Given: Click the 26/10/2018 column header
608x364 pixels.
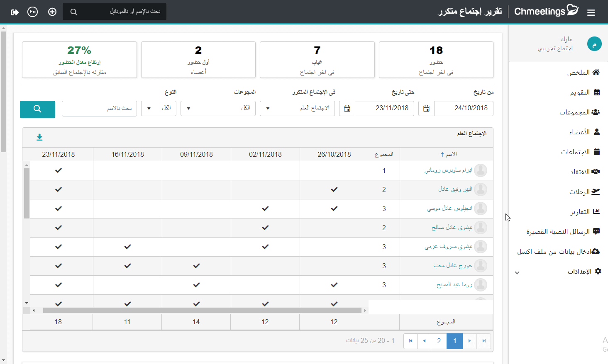Looking at the screenshot, I should pyautogui.click(x=334, y=154).
